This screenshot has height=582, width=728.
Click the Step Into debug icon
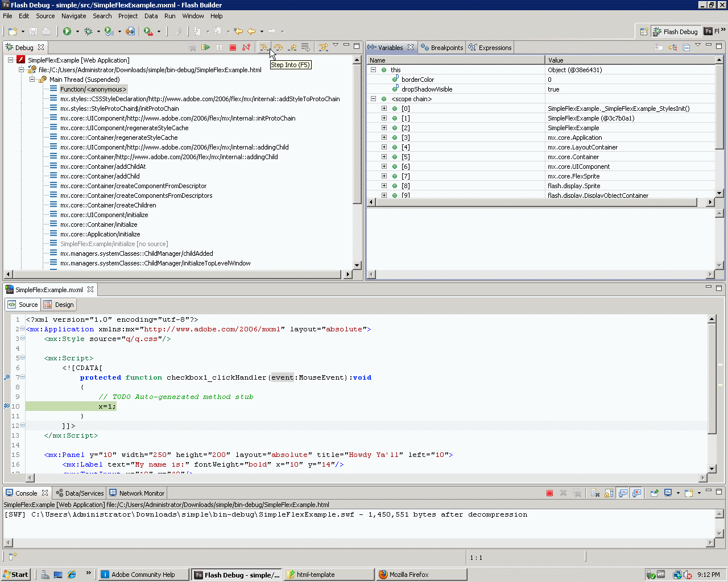263,48
